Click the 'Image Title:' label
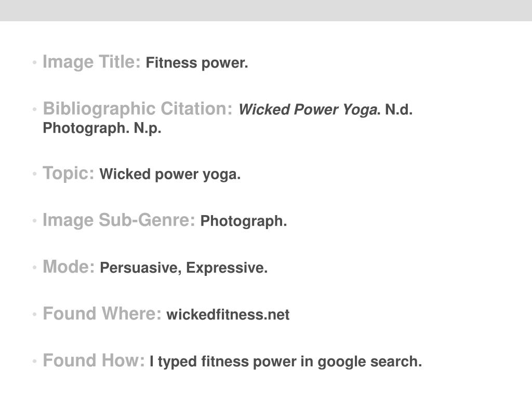This screenshot has height=399, width=532. (91, 62)
